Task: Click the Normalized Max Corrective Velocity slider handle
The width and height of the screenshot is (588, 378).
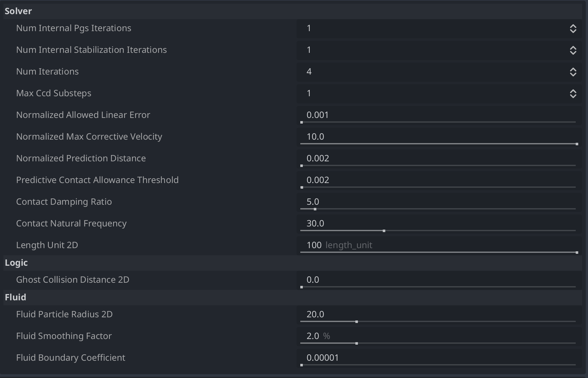Action: 577,144
